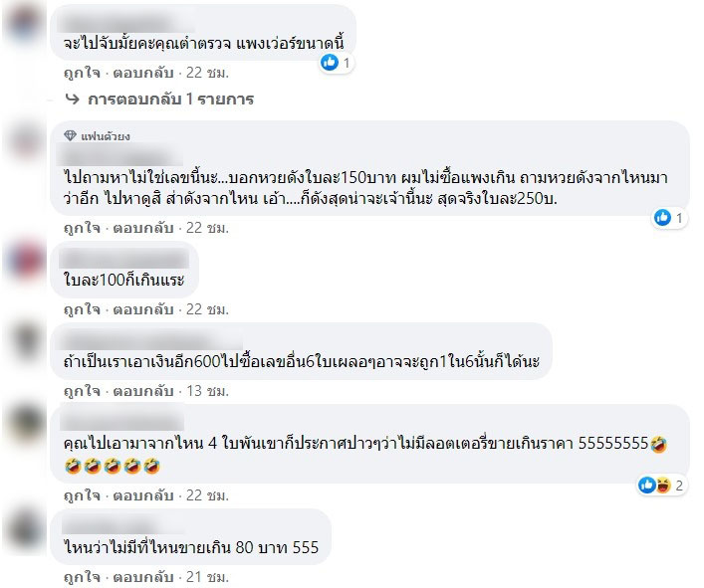Image resolution: width=704 pixels, height=588 pixels.
Task: Like the last comment about 80 baht
Action: point(82,577)
